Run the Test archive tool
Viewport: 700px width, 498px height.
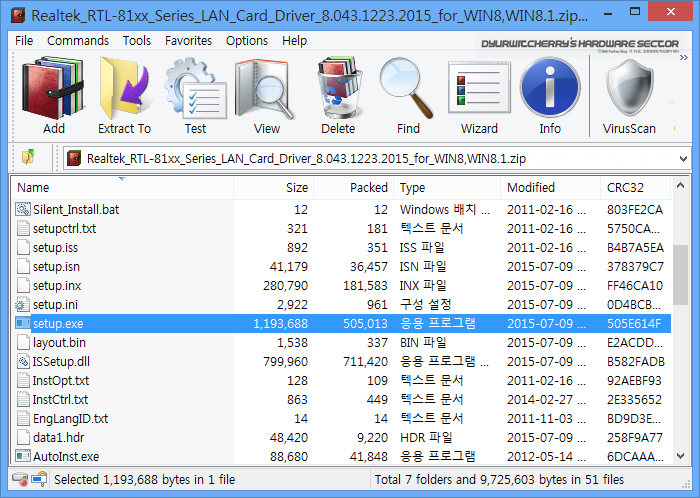point(195,87)
